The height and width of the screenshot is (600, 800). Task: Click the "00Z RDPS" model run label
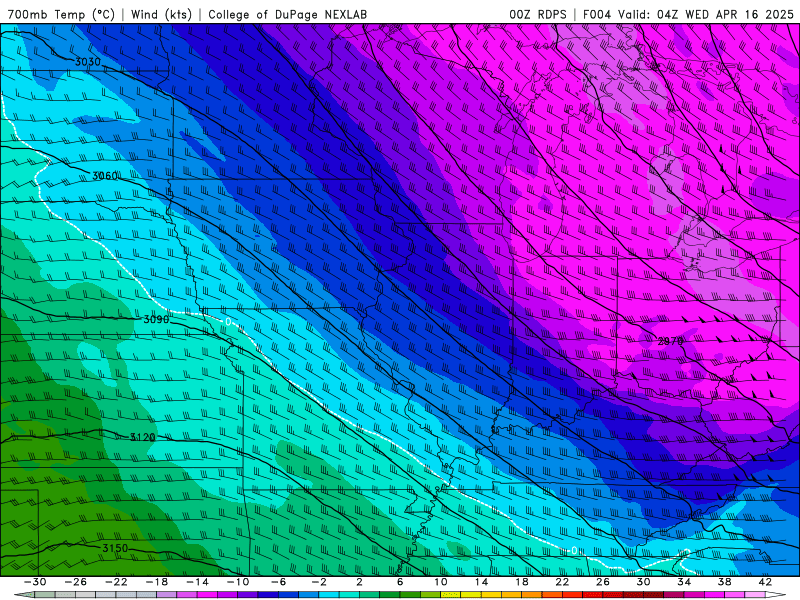pyautogui.click(x=537, y=14)
